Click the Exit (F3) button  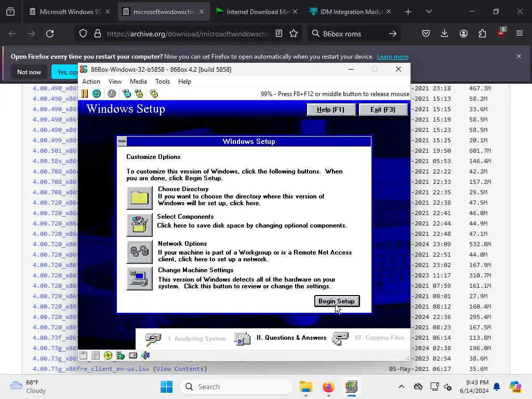[x=383, y=110]
